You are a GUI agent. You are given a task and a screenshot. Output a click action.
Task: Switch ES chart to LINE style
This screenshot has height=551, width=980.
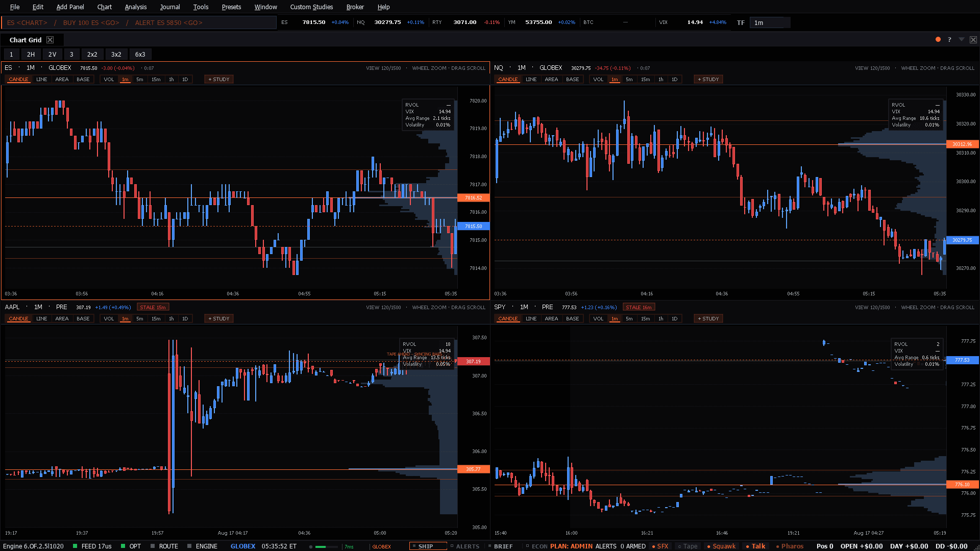42,79
